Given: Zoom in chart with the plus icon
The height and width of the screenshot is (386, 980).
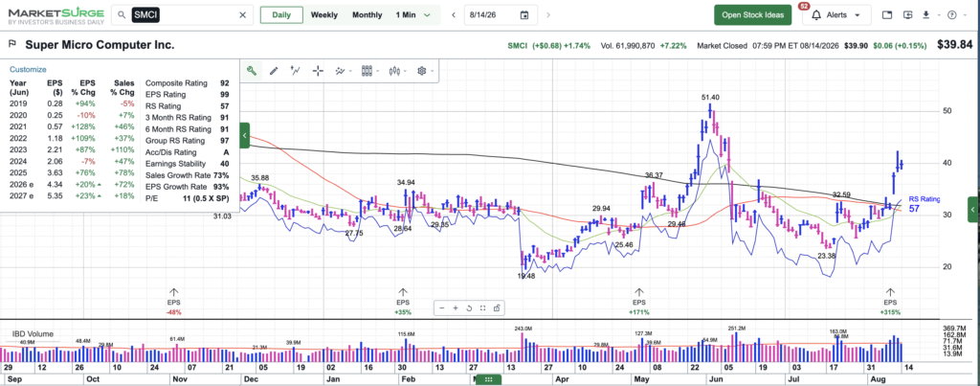Looking at the screenshot, I should [x=455, y=307].
